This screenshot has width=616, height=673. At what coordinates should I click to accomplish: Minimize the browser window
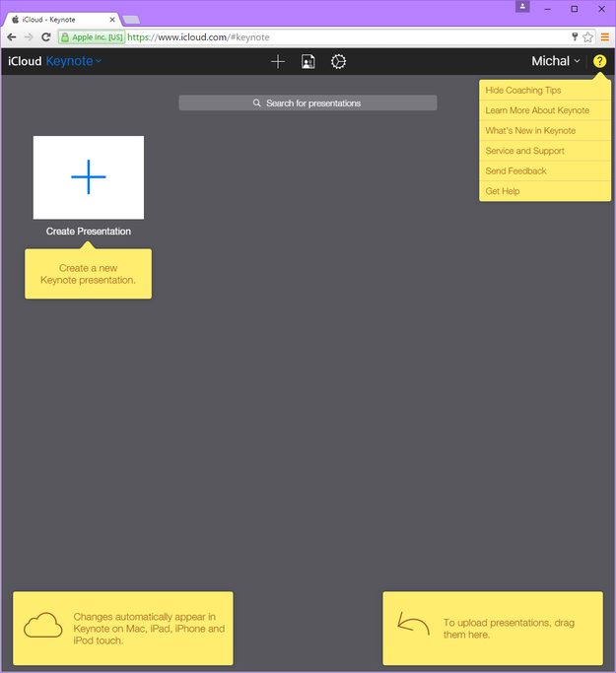tap(548, 9)
